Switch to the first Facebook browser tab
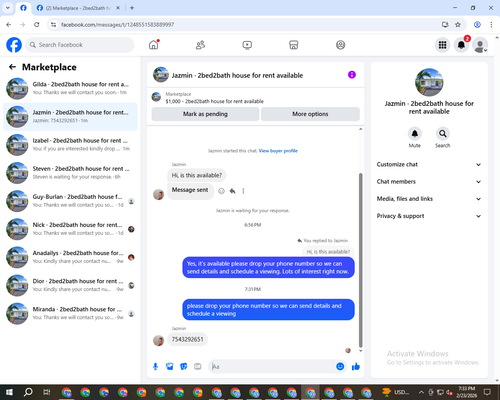The image size is (500, 400). pyautogui.click(x=23, y=8)
